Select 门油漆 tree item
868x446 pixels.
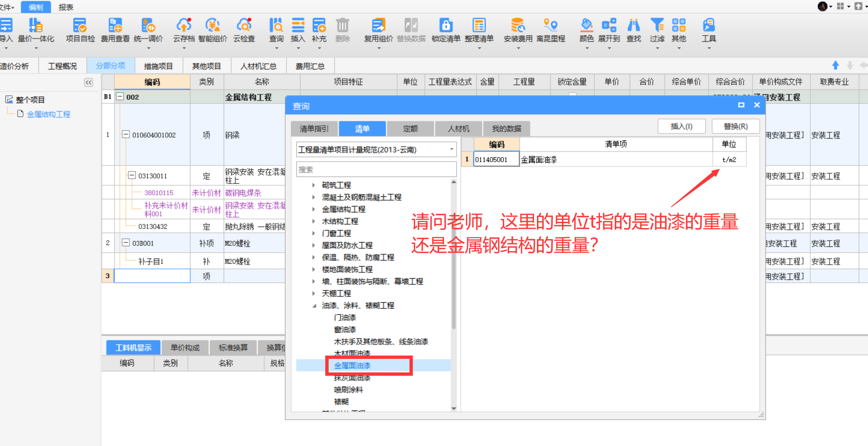(x=345, y=318)
